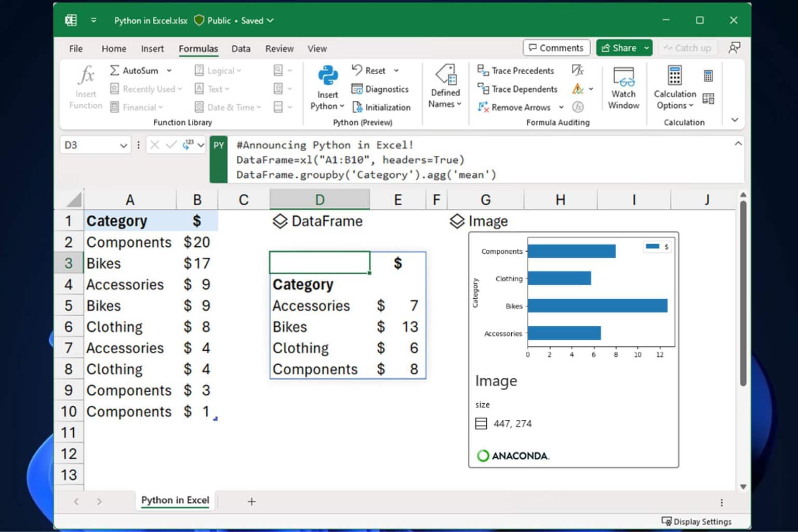798x532 pixels.
Task: Click the Insert Python icon
Action: [x=328, y=76]
